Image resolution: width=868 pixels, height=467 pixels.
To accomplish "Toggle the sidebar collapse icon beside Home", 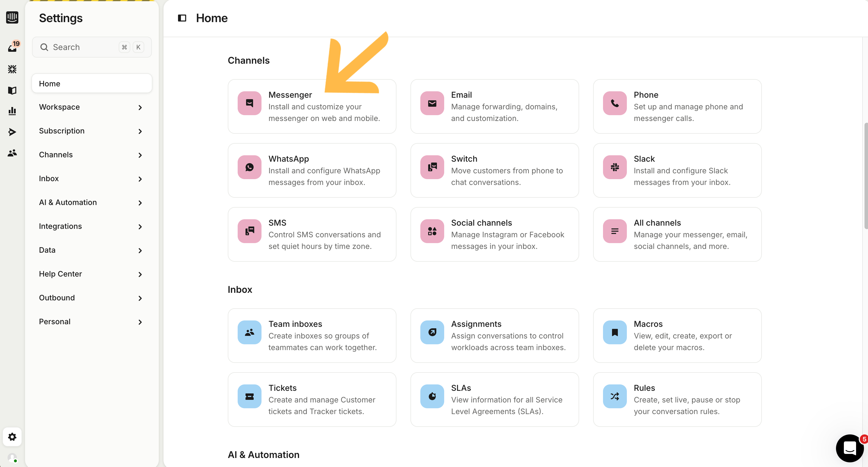I will pos(182,18).
